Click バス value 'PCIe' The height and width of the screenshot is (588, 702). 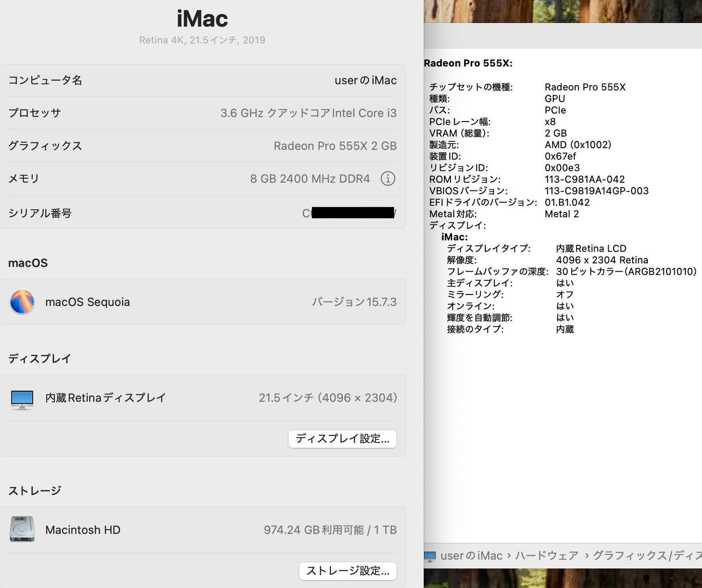tap(555, 110)
